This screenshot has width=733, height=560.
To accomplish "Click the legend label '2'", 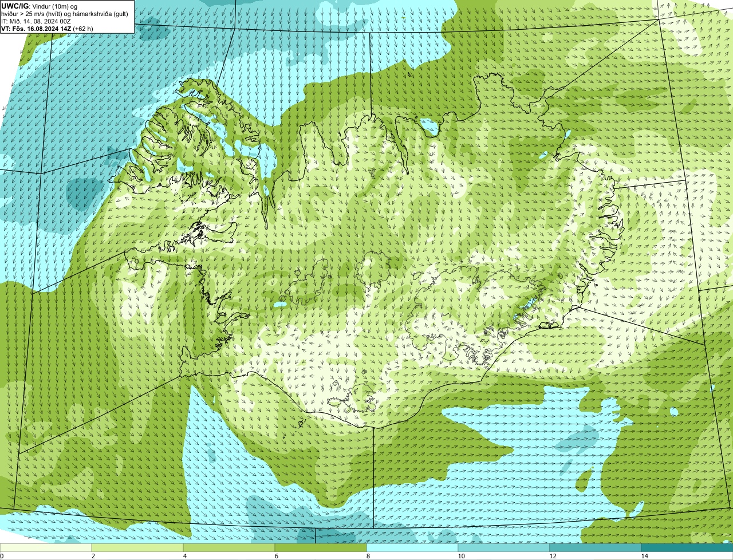I will [x=93, y=556].
